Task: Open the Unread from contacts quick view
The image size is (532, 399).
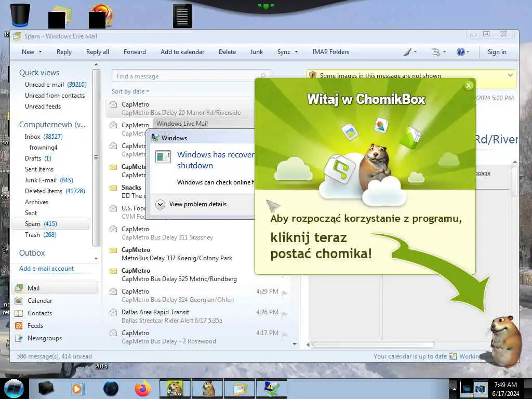Action: point(55,96)
